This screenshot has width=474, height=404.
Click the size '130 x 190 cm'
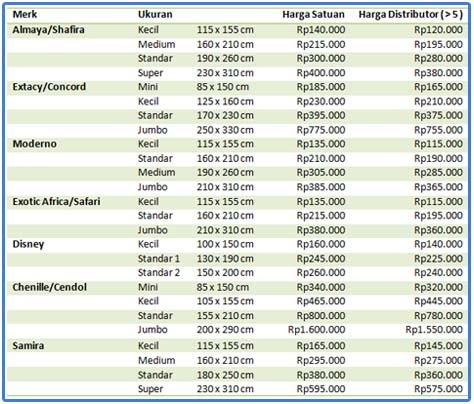(x=225, y=259)
